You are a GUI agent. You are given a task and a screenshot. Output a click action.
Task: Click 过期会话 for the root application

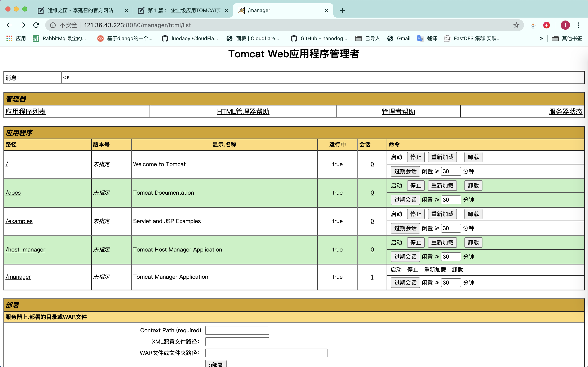pyautogui.click(x=405, y=171)
